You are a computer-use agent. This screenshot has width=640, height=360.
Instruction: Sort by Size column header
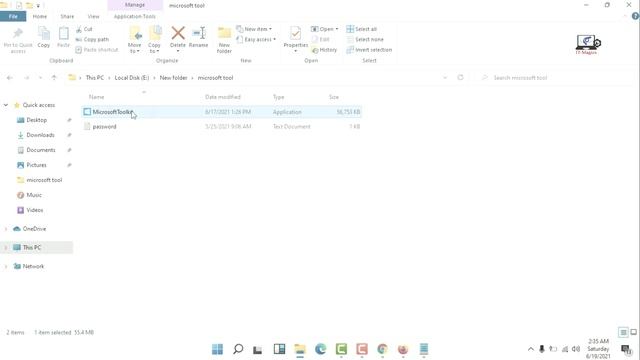pyautogui.click(x=334, y=97)
